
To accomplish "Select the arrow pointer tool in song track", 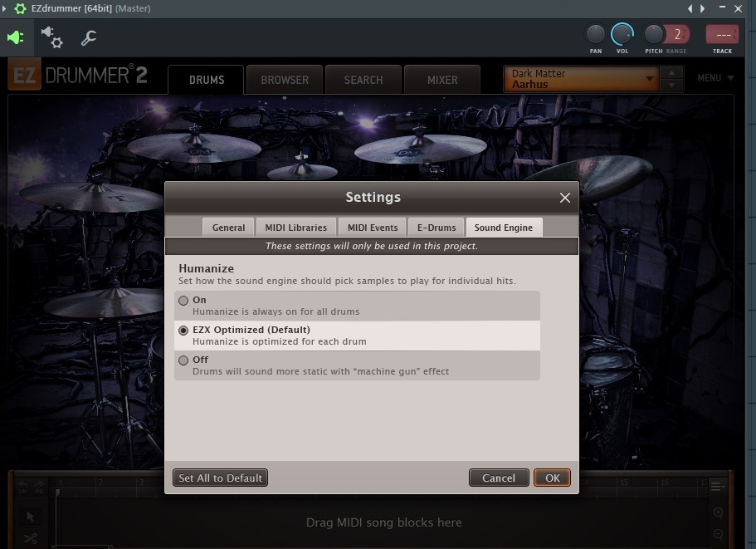I will click(x=30, y=517).
